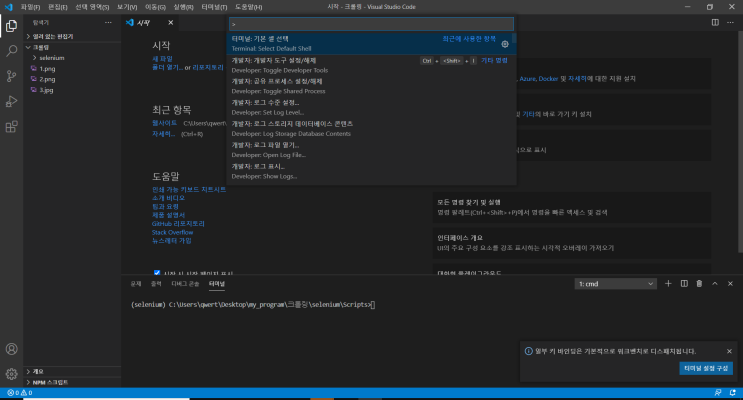Open the Source Control view
This screenshot has width=743, height=400.
[x=11, y=76]
